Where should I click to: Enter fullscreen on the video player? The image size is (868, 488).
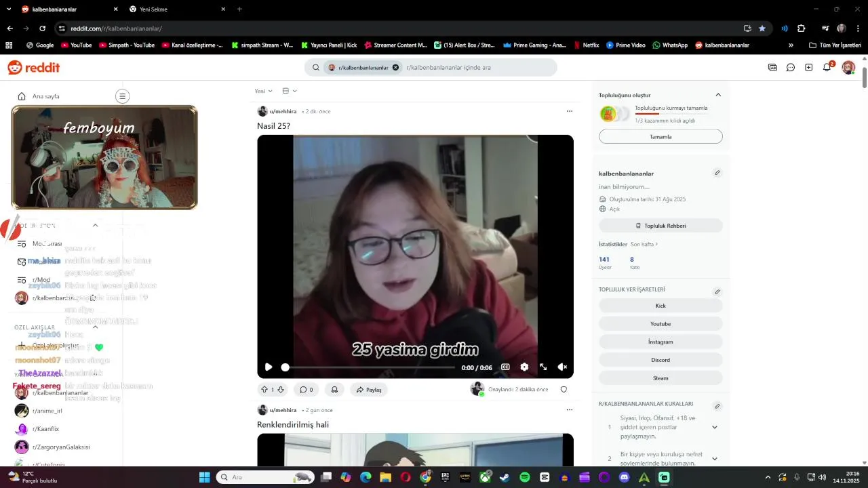(x=543, y=367)
